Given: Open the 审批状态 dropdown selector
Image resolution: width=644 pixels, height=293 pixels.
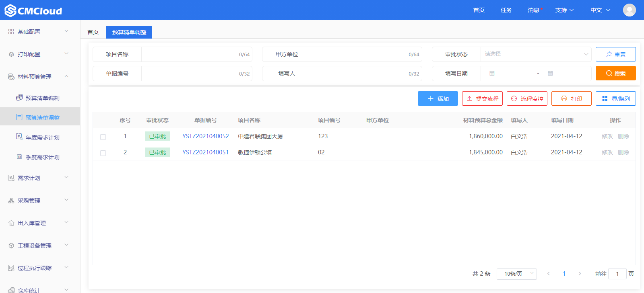Looking at the screenshot, I should tap(535, 54).
